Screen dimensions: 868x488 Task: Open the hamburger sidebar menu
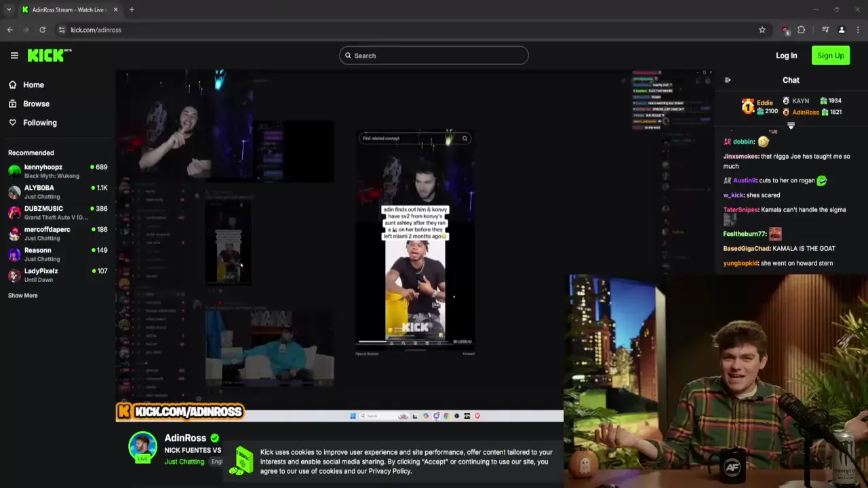14,56
